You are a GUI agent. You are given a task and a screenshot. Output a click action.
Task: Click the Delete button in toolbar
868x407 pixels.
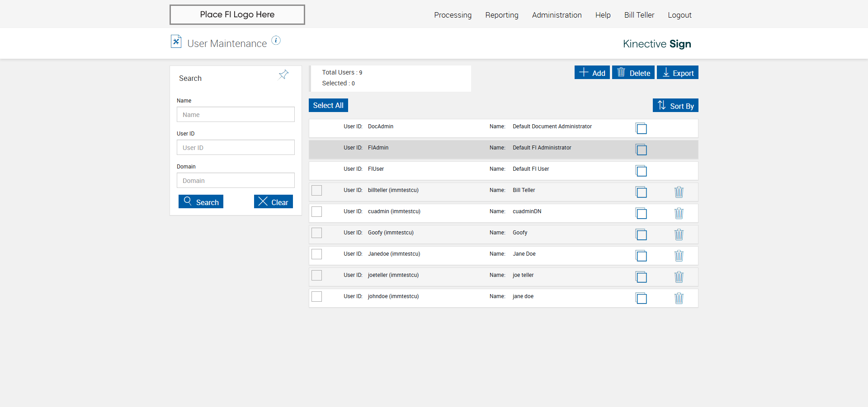[633, 72]
